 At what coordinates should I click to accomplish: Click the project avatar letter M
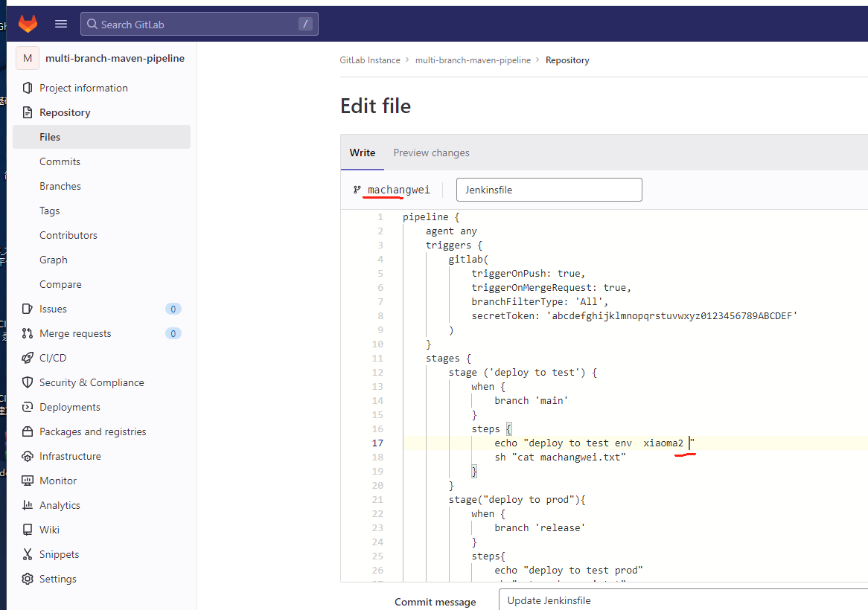28,58
